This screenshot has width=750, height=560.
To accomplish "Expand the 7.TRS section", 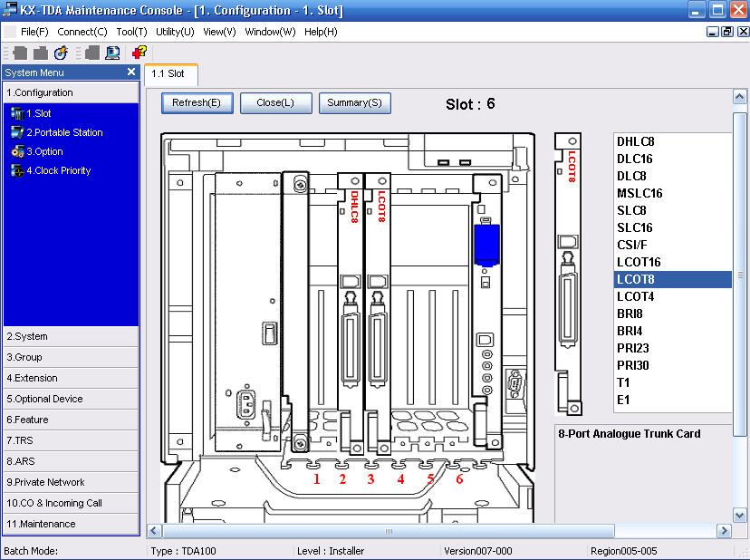I will 72,440.
